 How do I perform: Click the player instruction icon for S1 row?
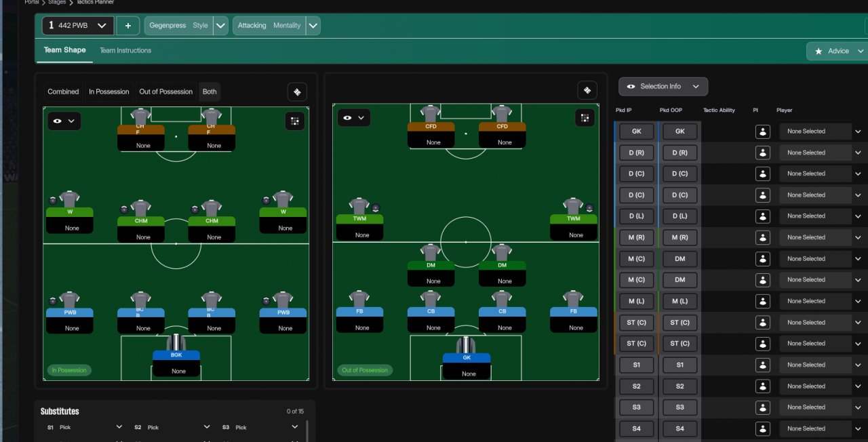763,365
